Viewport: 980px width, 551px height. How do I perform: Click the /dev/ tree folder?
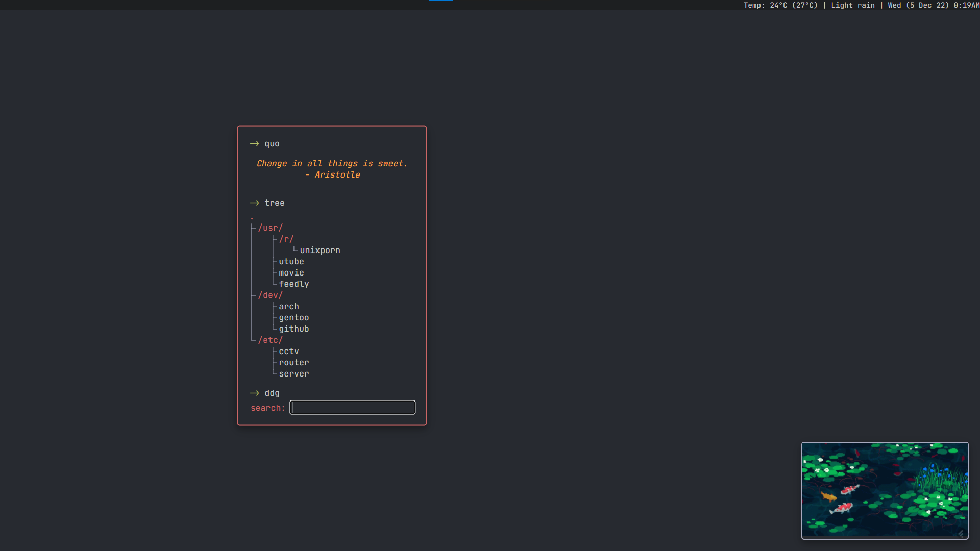[270, 295]
